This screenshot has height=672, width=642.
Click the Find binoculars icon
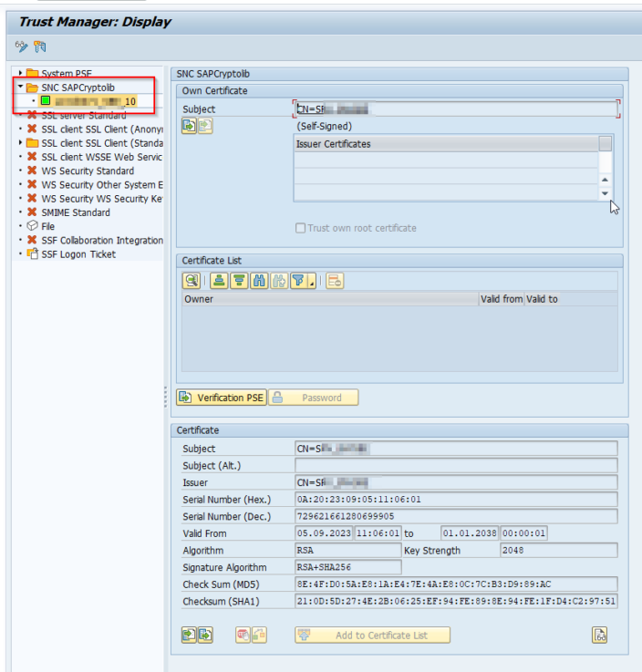[259, 281]
